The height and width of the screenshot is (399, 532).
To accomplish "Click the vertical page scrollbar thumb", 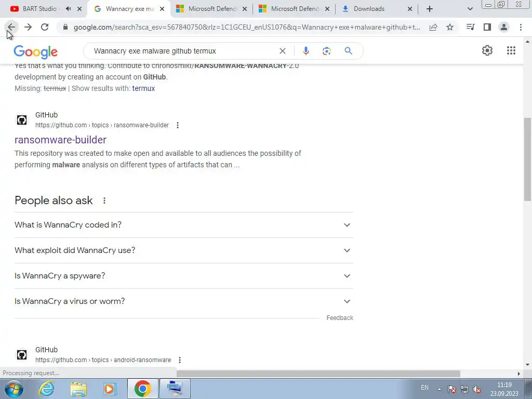I will pos(528,159).
